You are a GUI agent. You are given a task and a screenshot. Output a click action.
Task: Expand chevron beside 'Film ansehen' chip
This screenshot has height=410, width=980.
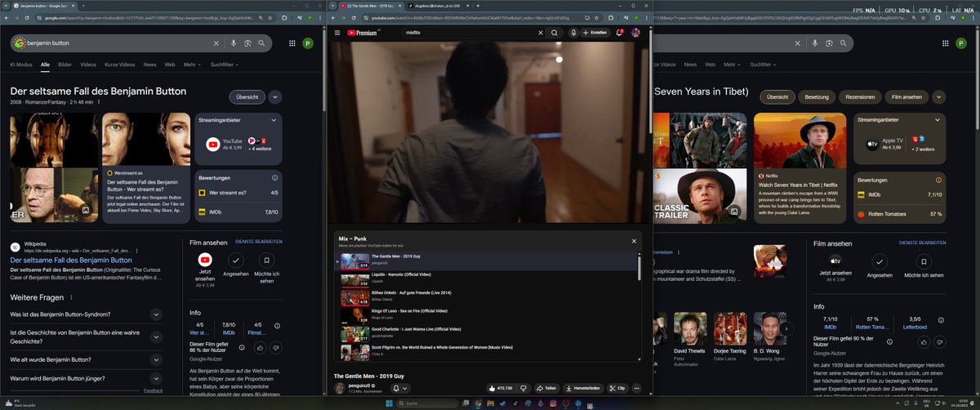click(x=940, y=96)
